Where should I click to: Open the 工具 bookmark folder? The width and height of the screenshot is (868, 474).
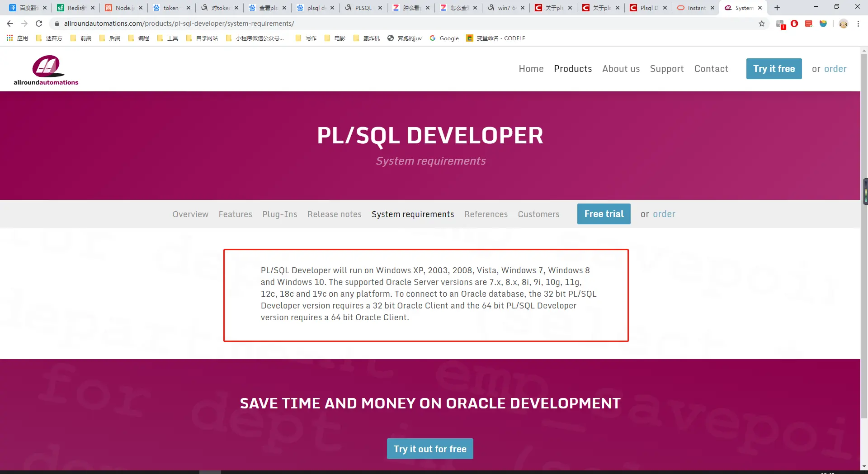coord(168,38)
